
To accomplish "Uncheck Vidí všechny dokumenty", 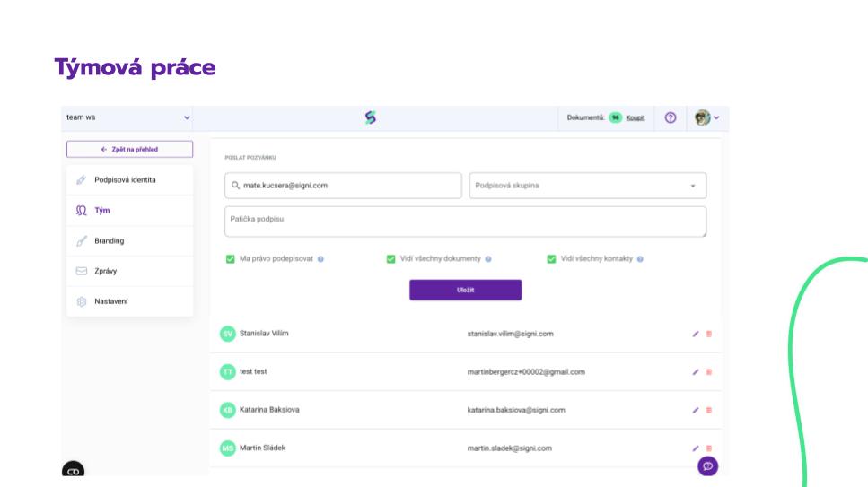I will 391,259.
